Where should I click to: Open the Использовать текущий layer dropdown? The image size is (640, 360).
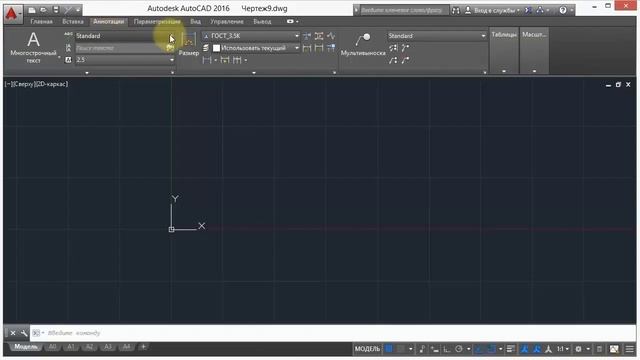pos(256,48)
